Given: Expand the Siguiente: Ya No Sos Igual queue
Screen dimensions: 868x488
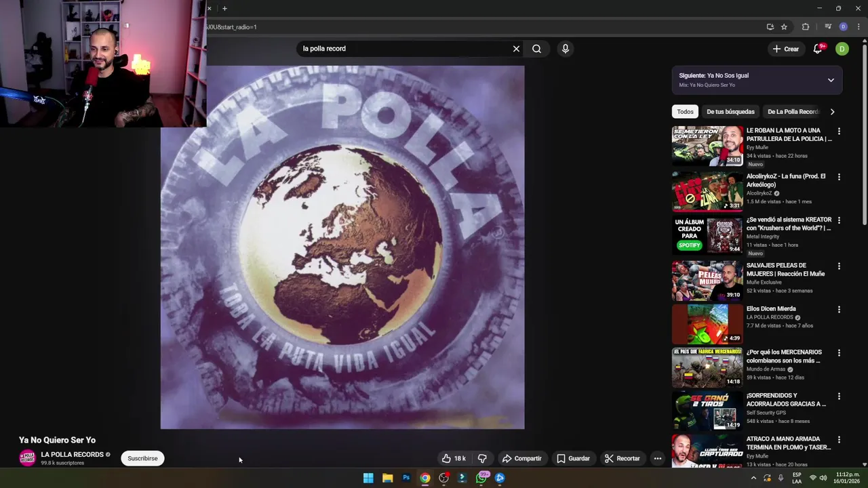Looking at the screenshot, I should click(x=831, y=80).
